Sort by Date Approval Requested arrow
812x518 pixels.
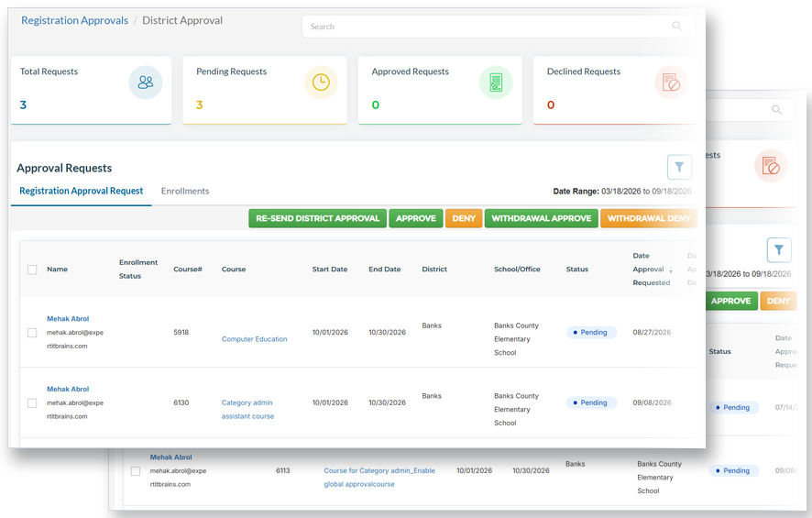671,270
